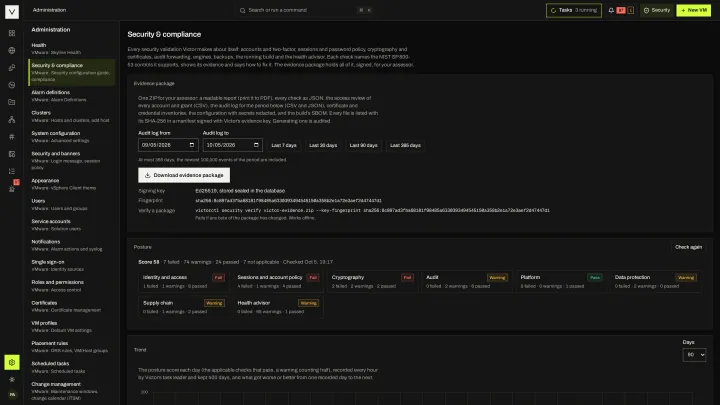Click the notifications bell icon
The height and width of the screenshot is (405, 720).
[611, 10]
